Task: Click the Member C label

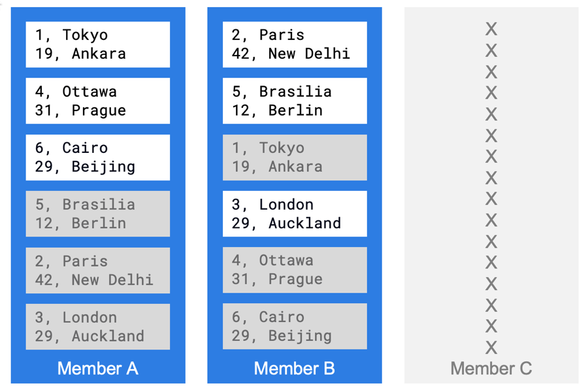Action: (x=491, y=368)
